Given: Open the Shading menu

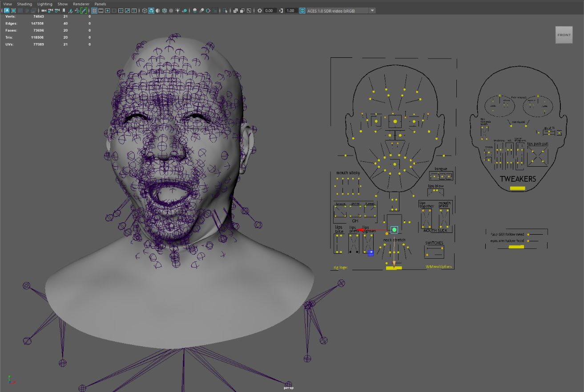Looking at the screenshot, I should [x=24, y=4].
